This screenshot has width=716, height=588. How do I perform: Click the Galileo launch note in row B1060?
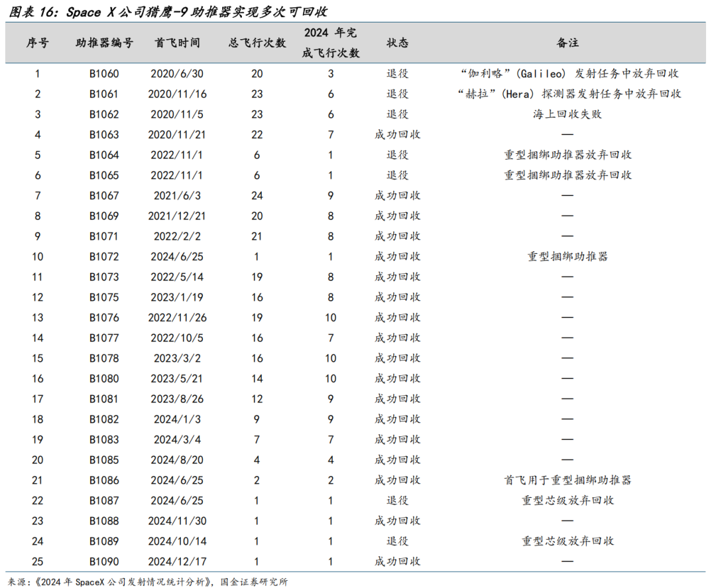pyautogui.click(x=569, y=74)
